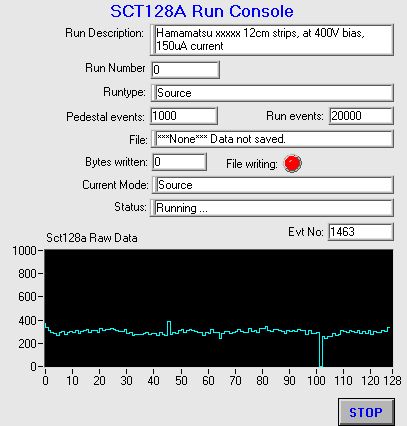
Task: Click the 400 label on the Y axis
Action: click(x=27, y=321)
